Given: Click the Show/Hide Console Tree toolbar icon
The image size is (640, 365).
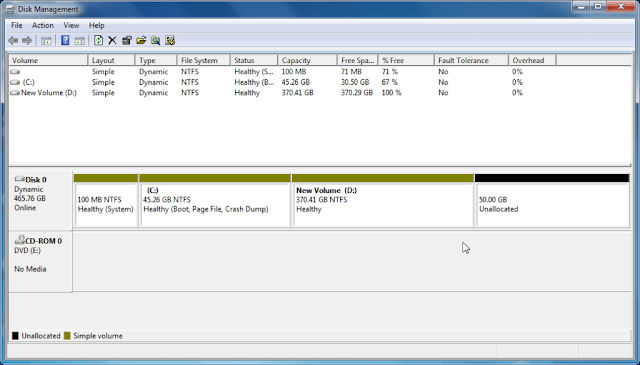Looking at the screenshot, I should tap(46, 40).
